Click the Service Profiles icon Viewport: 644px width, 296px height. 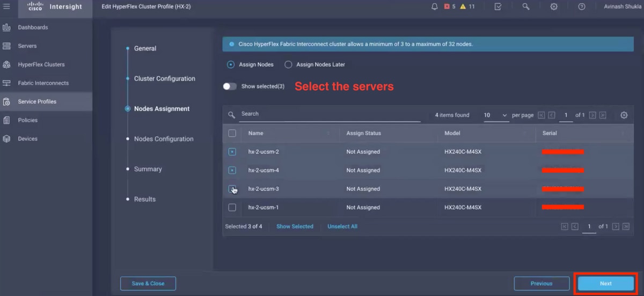click(7, 101)
